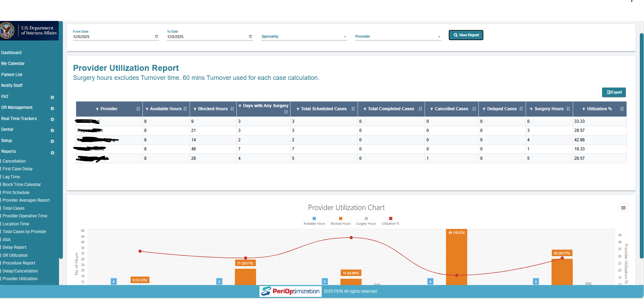
Task: Click the VA seal logo
Action: point(7,31)
